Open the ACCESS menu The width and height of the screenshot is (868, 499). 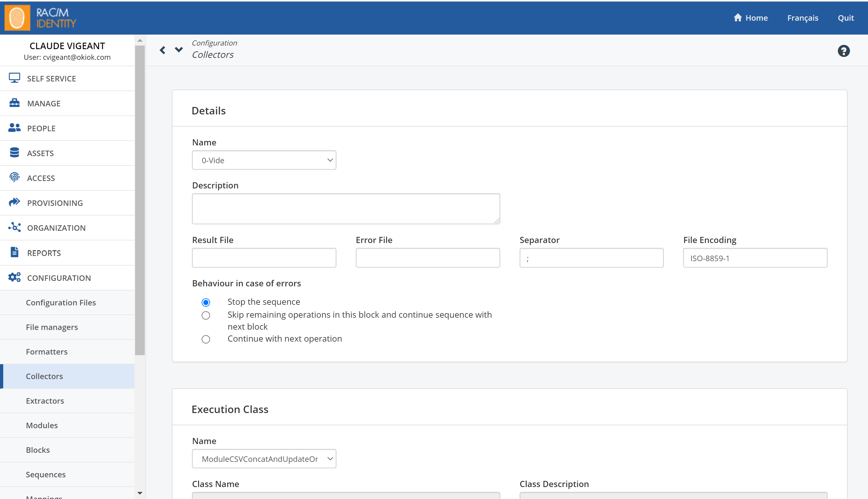tap(67, 178)
